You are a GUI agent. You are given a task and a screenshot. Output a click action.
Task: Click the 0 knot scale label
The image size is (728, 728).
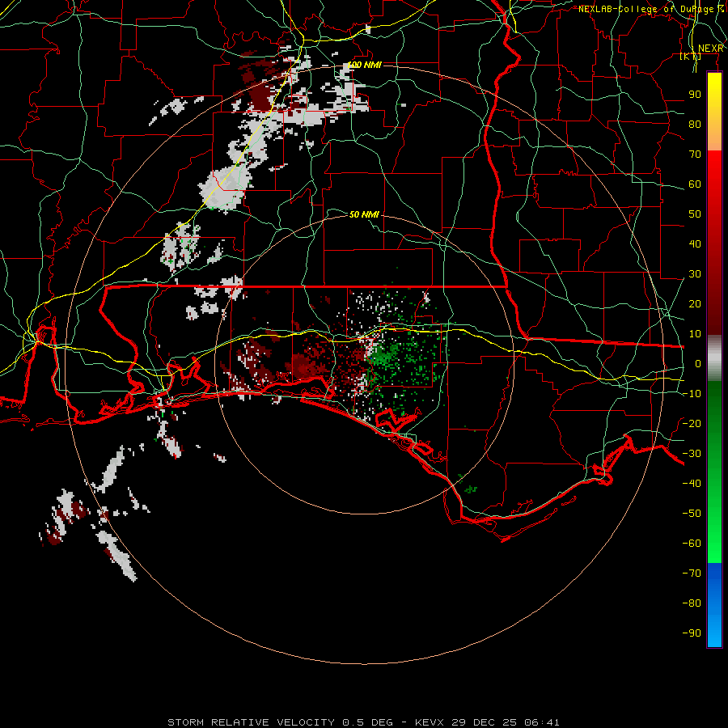(698, 363)
